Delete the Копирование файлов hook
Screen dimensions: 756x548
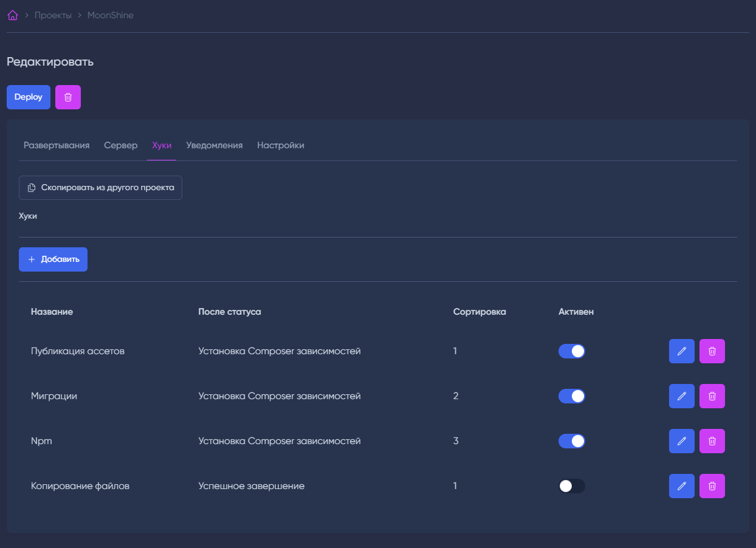click(x=712, y=486)
